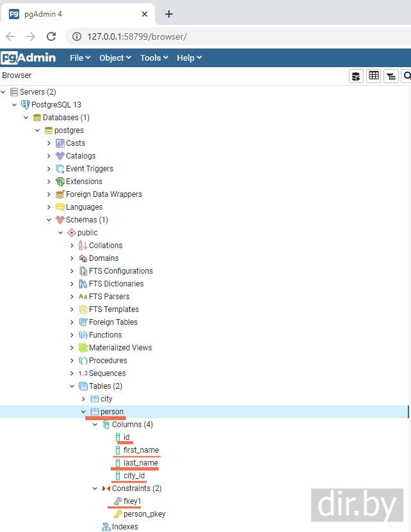Click the browser reload page icon
This screenshot has width=411, height=532.
point(51,36)
